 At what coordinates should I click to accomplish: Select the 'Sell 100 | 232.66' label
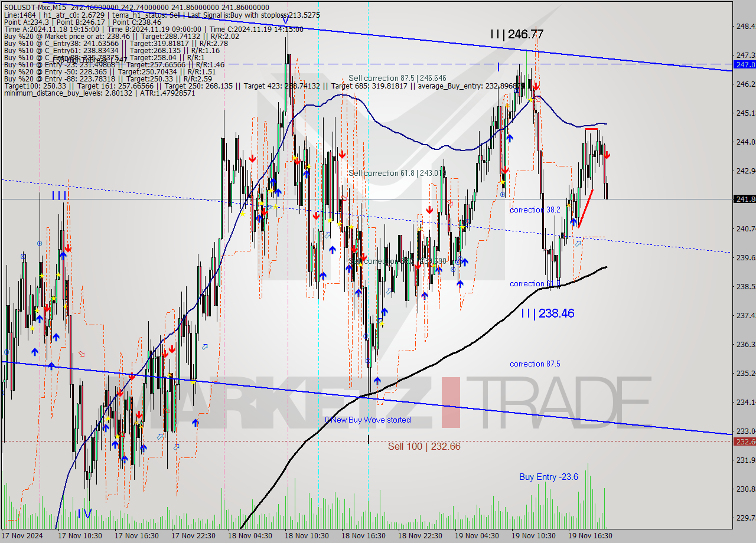[424, 446]
